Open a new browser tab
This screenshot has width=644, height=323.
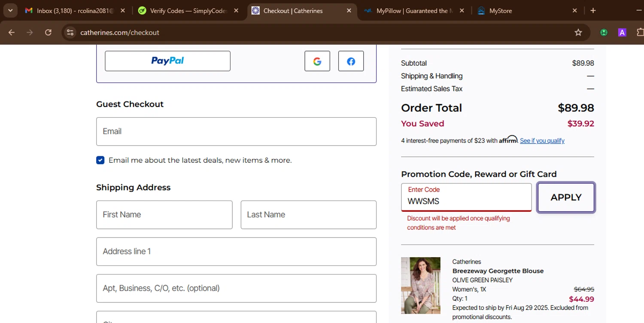click(593, 11)
